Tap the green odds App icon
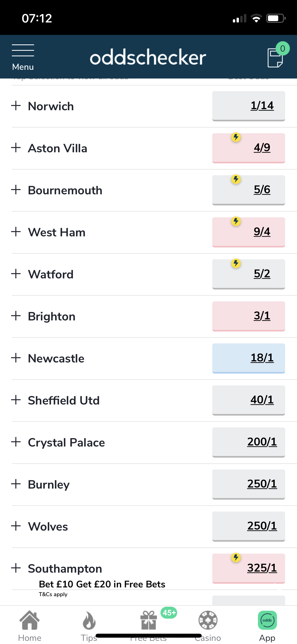This screenshot has height=644, width=297. click(267, 620)
